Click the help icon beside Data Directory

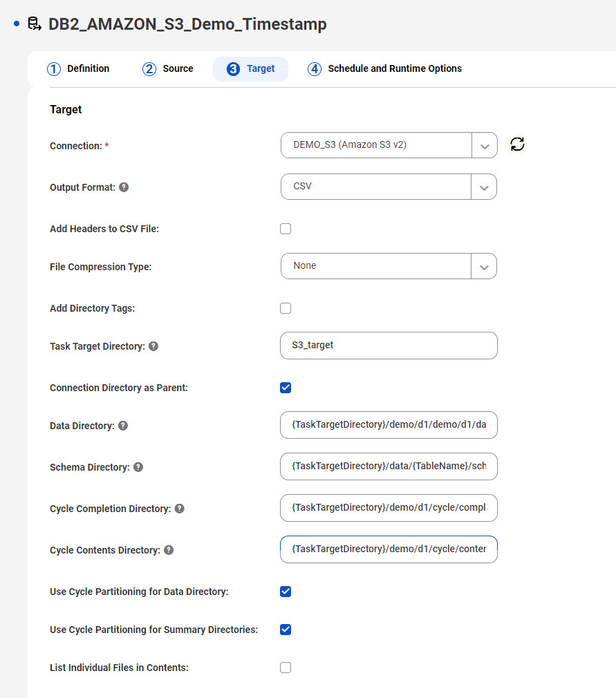123,426
